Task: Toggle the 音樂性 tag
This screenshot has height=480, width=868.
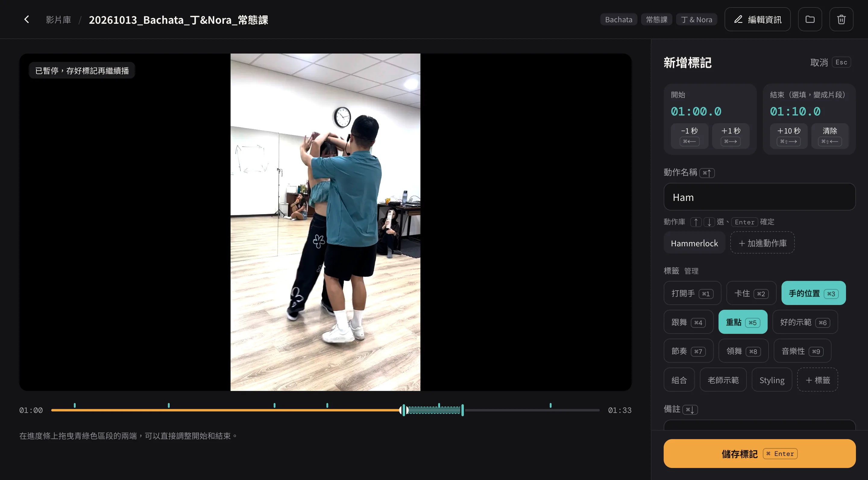Action: point(802,351)
